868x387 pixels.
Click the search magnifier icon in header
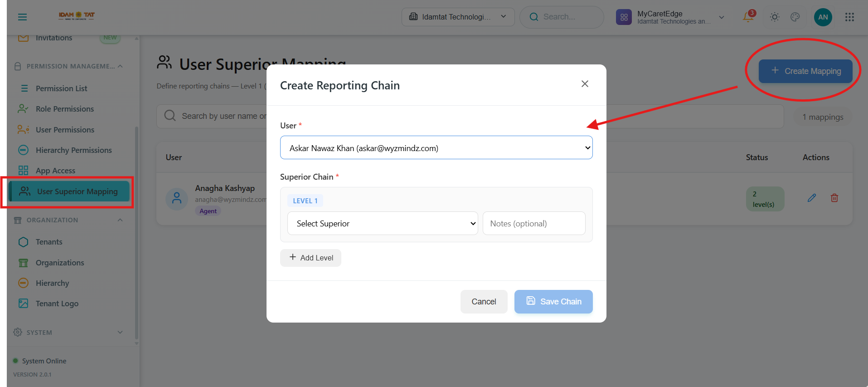pyautogui.click(x=534, y=17)
